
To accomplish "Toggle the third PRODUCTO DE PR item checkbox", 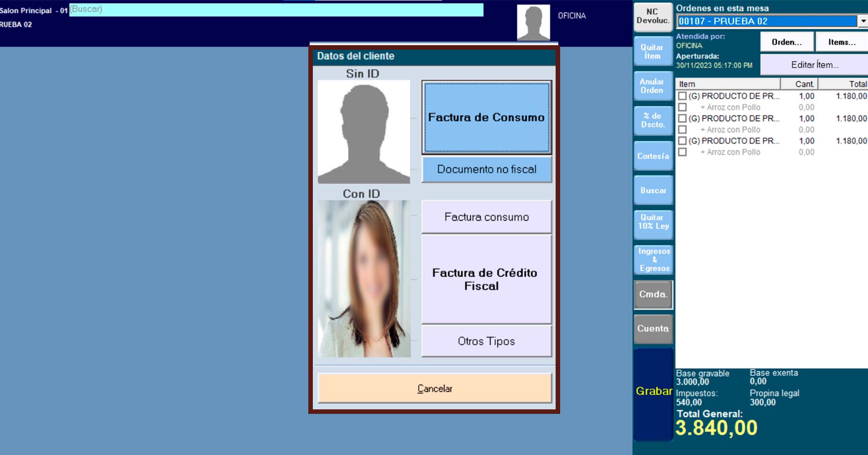I will pyautogui.click(x=682, y=141).
